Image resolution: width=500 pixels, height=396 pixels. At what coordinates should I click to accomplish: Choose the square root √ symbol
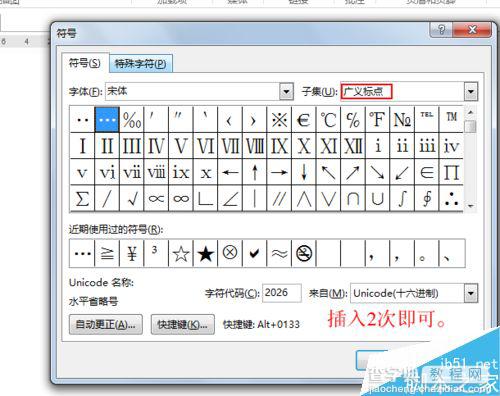point(132,198)
